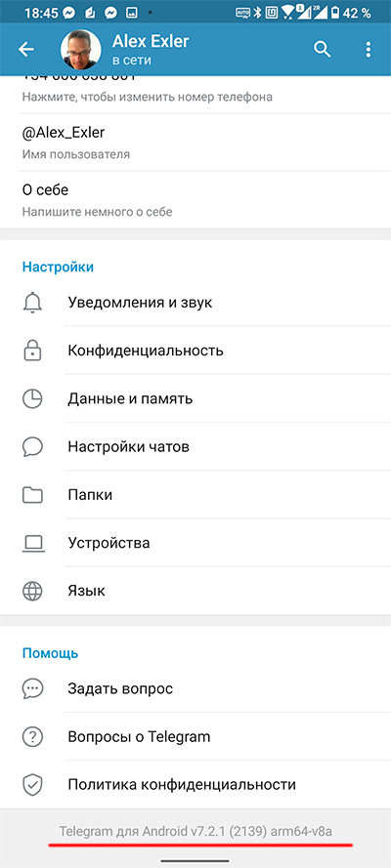The width and height of the screenshot is (391, 868).
Task: Open search with the magnifier icon
Action: click(323, 49)
